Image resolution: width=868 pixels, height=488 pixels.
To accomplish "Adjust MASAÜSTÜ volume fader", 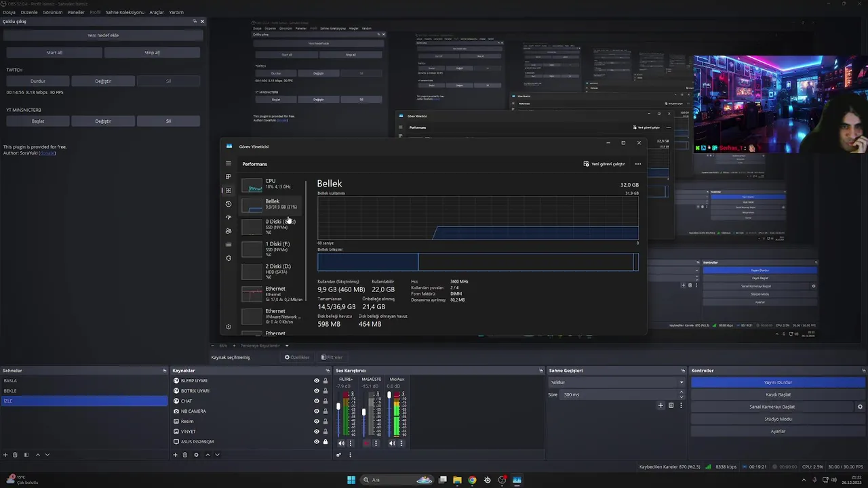I will [363, 411].
